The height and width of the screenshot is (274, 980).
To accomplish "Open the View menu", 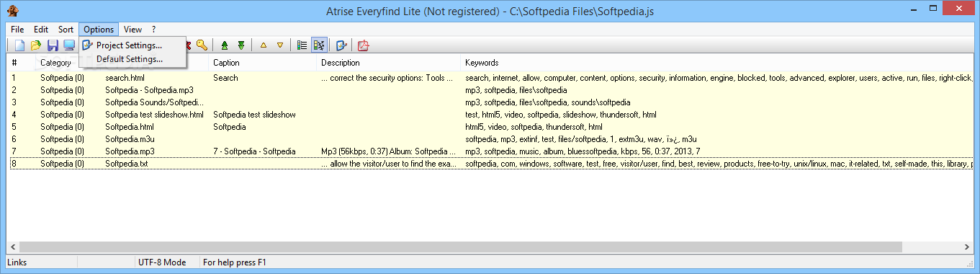I will 132,30.
